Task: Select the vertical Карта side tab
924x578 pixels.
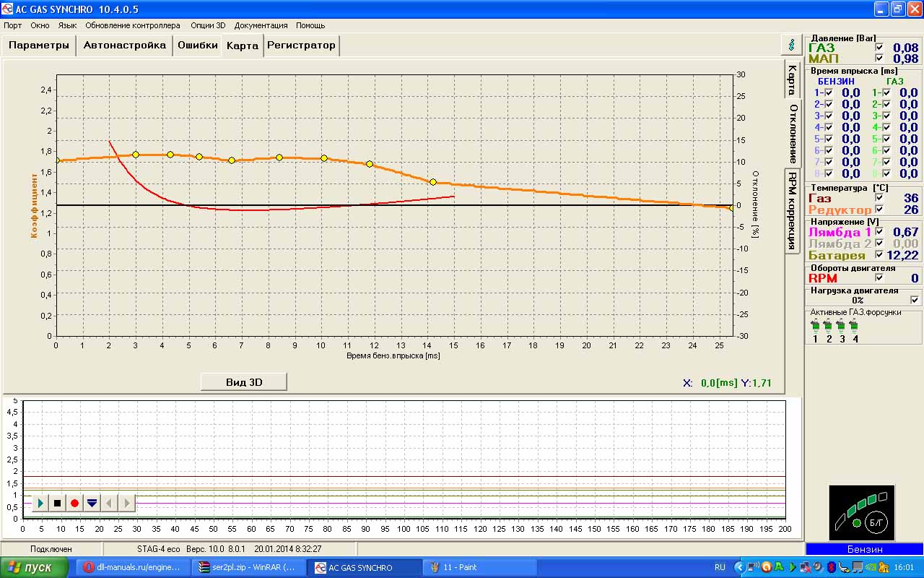Action: 793,79
